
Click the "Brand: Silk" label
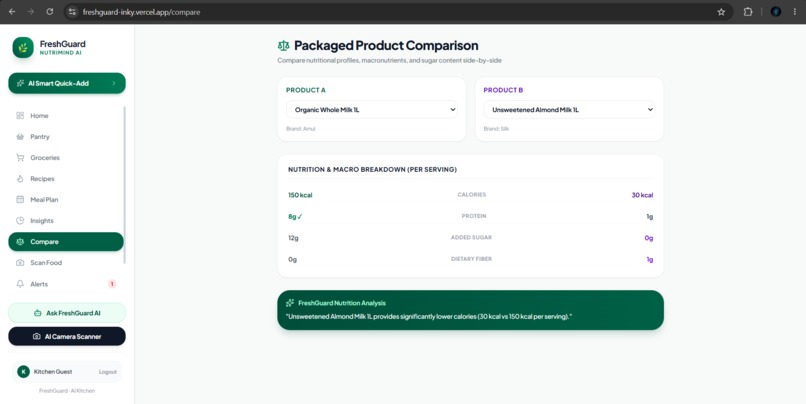(x=496, y=129)
